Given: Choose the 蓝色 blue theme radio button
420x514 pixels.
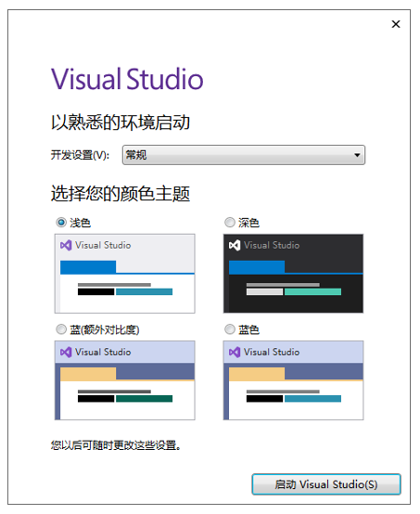Looking at the screenshot, I should (x=230, y=329).
